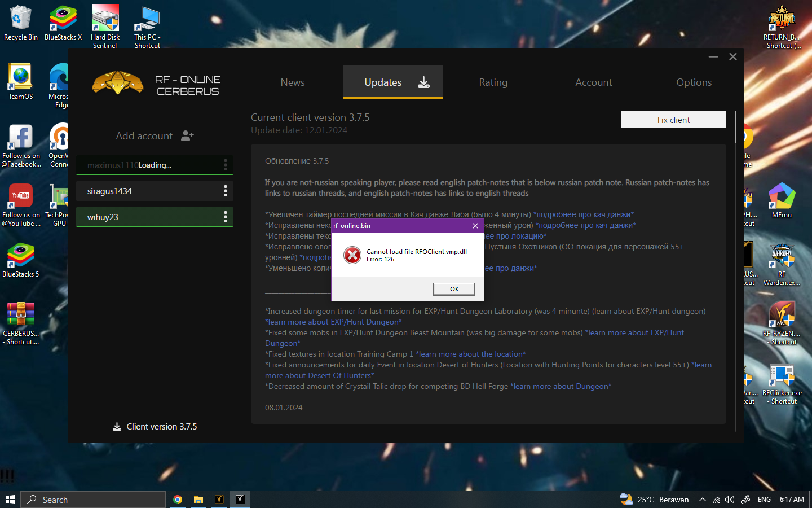
Task: Show hidden tray icons chevron
Action: 702,500
